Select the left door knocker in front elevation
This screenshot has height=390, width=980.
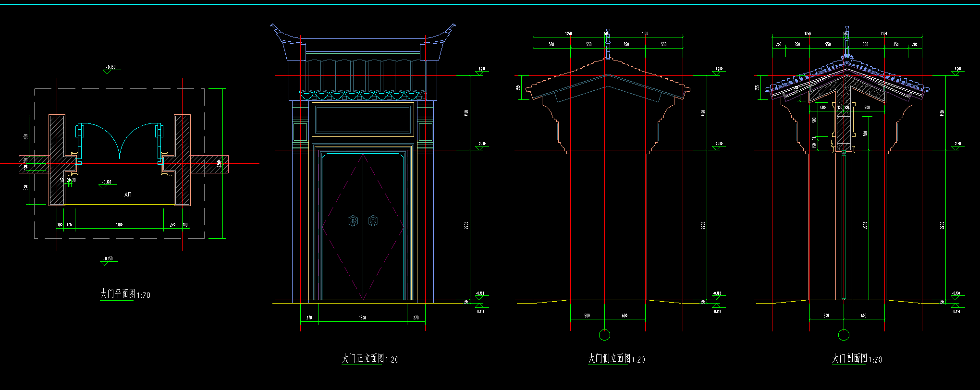click(x=353, y=221)
